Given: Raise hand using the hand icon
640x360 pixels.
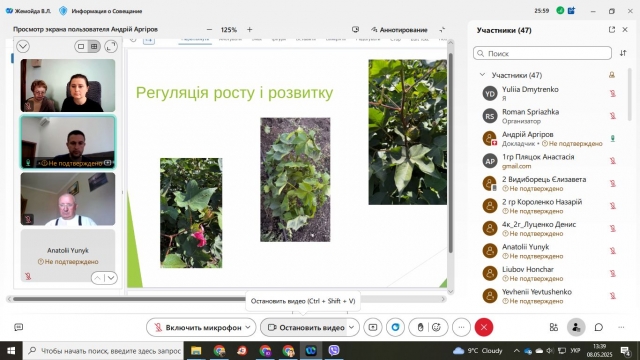Looking at the screenshot, I should coord(420,327).
